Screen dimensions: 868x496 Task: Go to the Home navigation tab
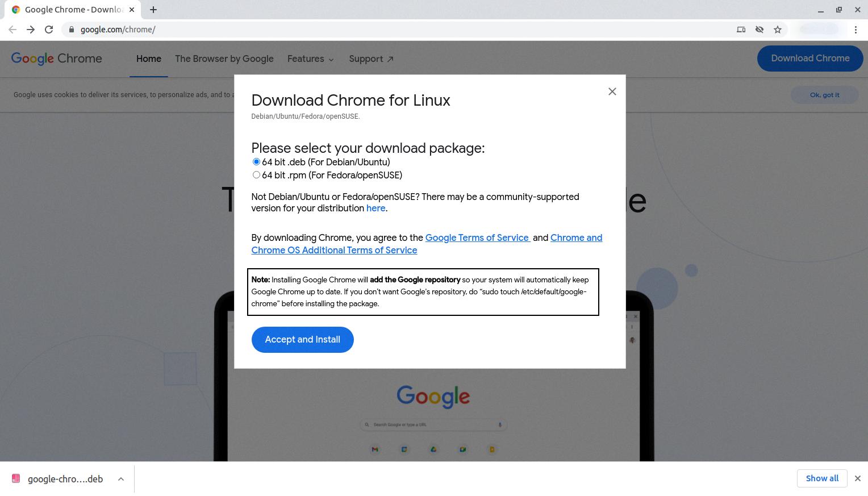(148, 59)
